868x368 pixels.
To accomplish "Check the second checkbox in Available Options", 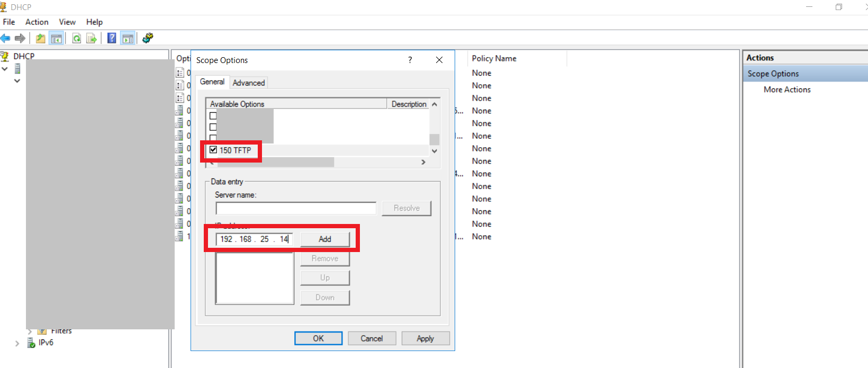I will pyautogui.click(x=213, y=127).
